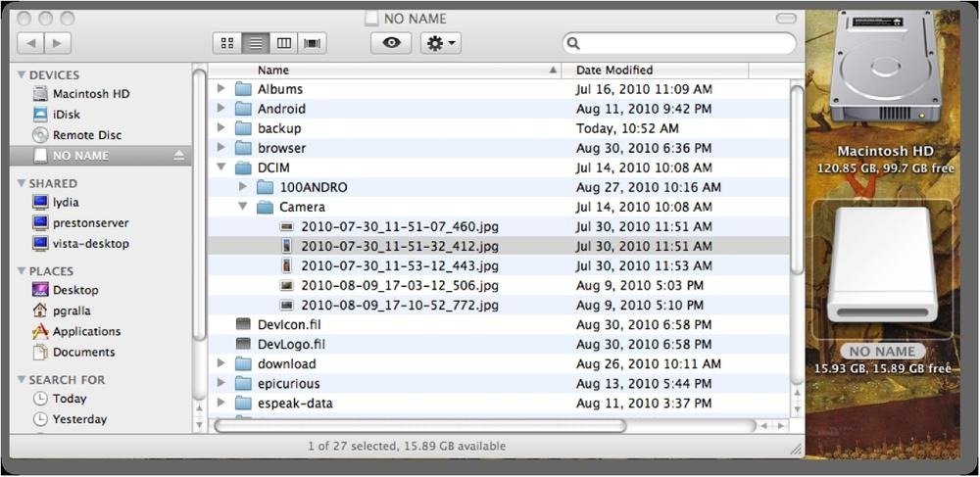Expand the download folder triangle
The height and width of the screenshot is (477, 980).
click(x=220, y=363)
